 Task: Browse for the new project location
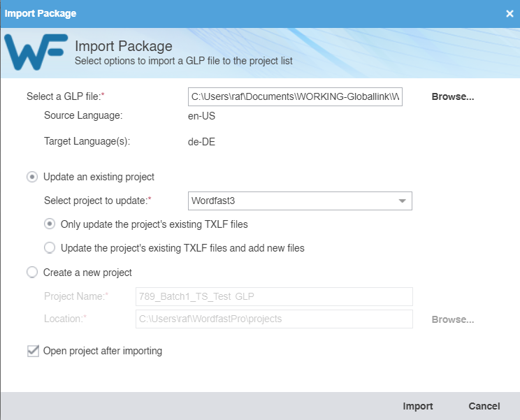452,319
